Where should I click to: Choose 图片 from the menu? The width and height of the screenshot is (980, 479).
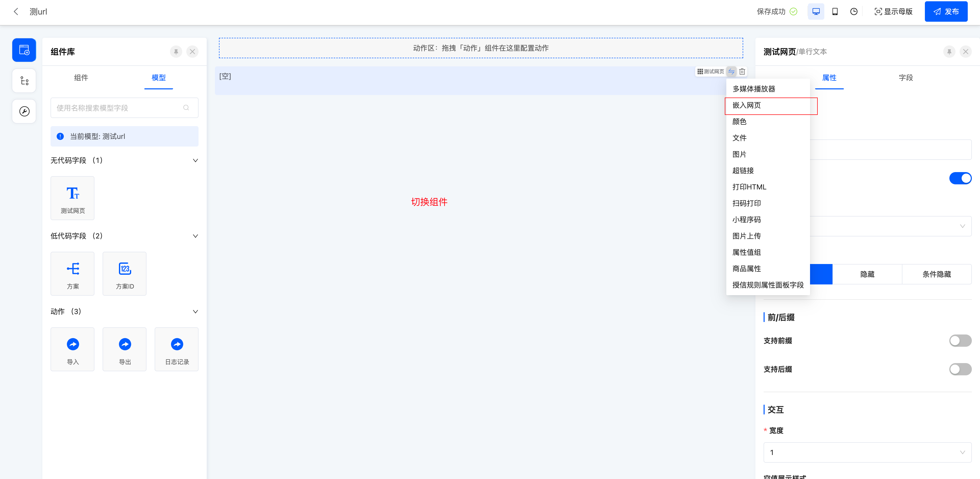768,154
